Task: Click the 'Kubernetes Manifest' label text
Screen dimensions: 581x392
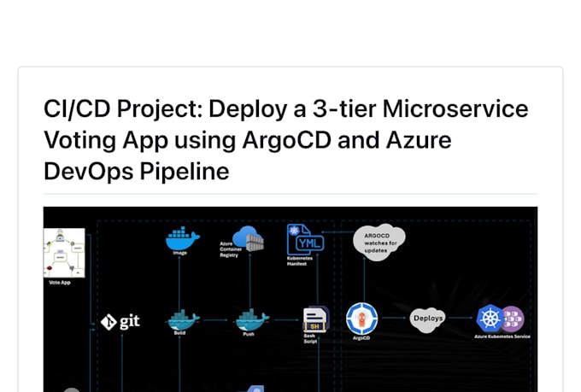Action: [x=300, y=260]
